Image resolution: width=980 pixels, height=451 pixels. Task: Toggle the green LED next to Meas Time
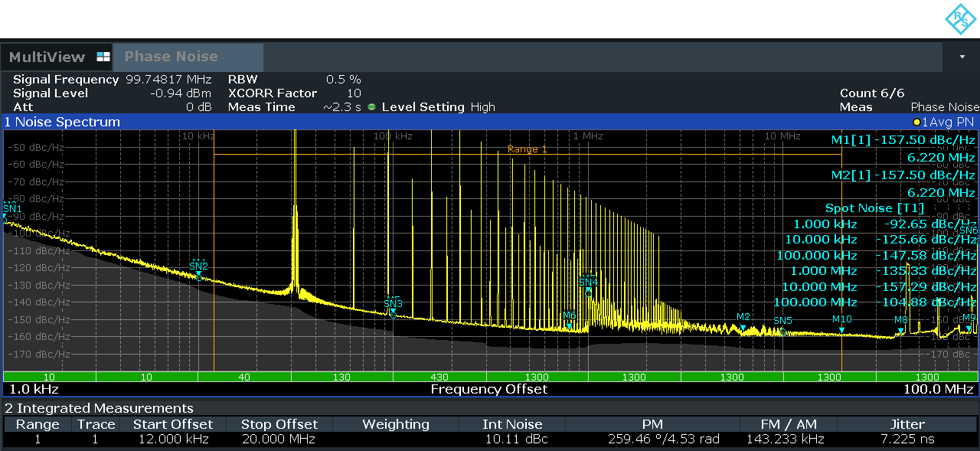click(371, 106)
